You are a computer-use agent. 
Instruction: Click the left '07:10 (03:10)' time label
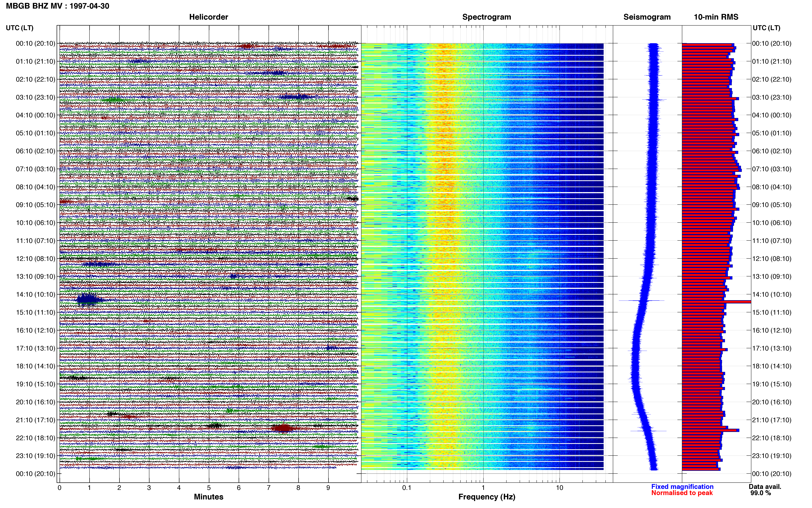36,169
